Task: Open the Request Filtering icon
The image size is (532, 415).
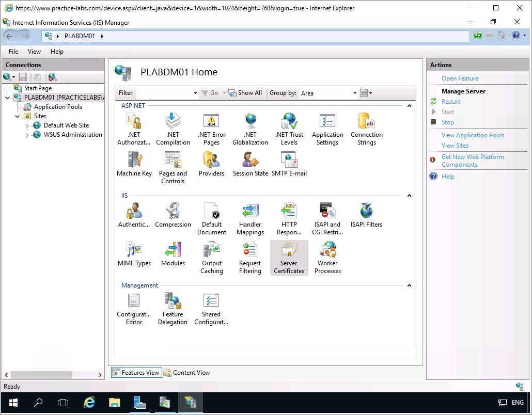Action: [x=250, y=257]
